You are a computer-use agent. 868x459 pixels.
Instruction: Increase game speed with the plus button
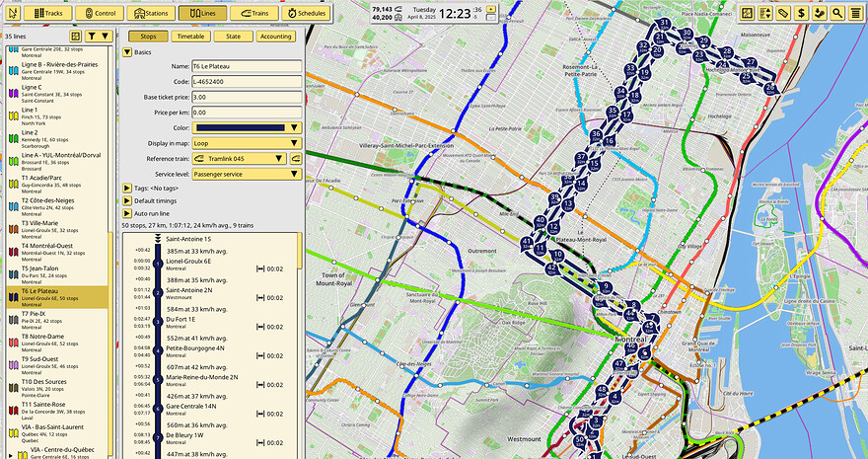[x=491, y=10]
